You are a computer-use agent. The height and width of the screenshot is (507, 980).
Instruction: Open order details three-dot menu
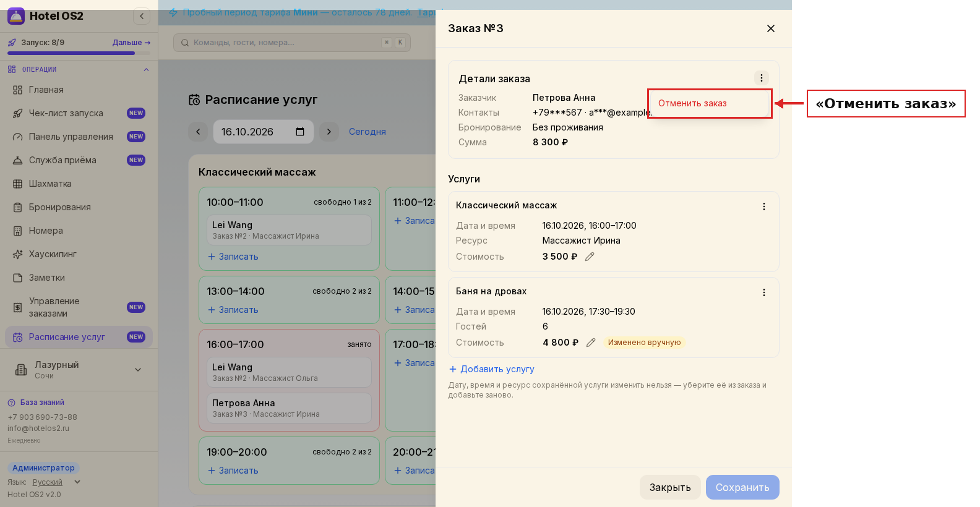click(x=762, y=78)
